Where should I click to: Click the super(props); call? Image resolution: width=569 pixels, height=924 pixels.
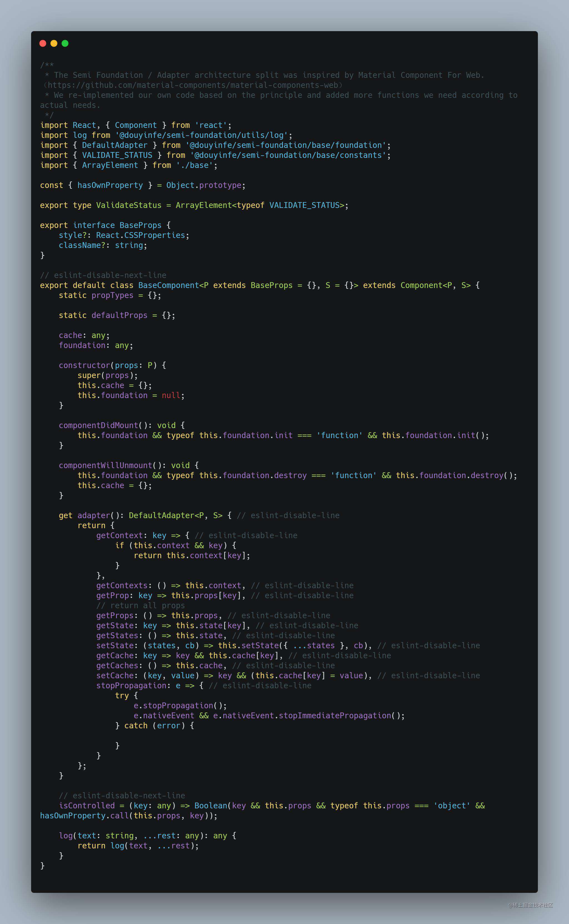pos(107,375)
